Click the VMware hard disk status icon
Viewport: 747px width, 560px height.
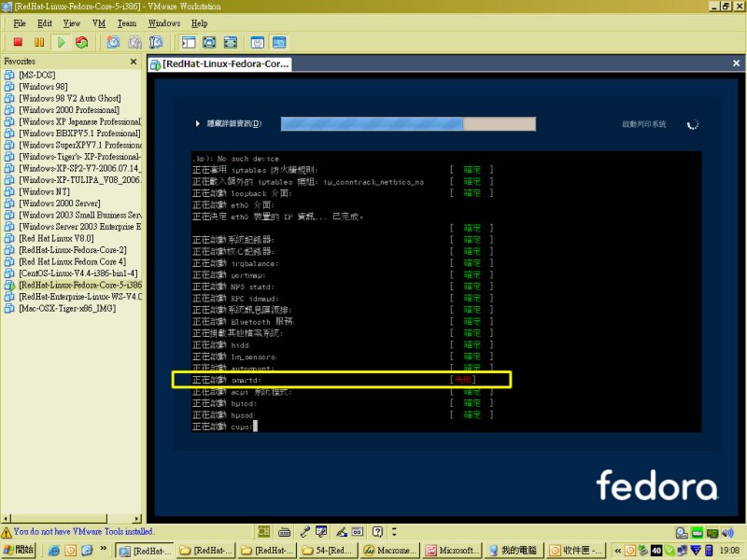[682, 532]
